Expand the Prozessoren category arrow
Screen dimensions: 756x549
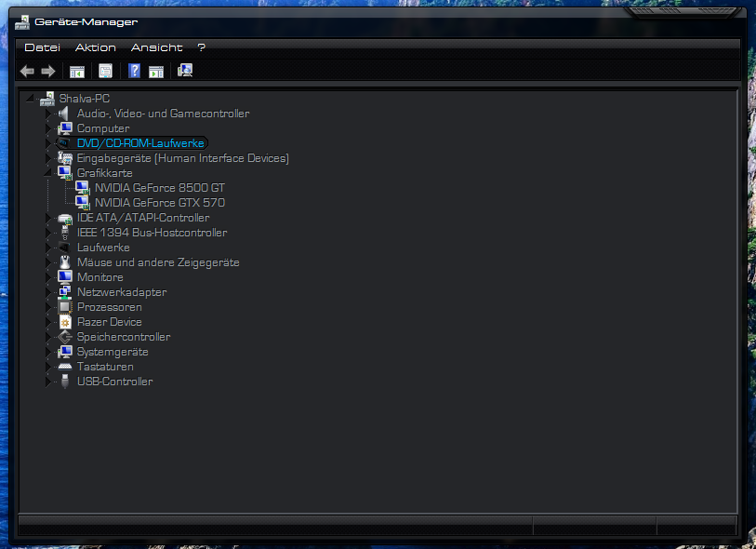coord(47,307)
